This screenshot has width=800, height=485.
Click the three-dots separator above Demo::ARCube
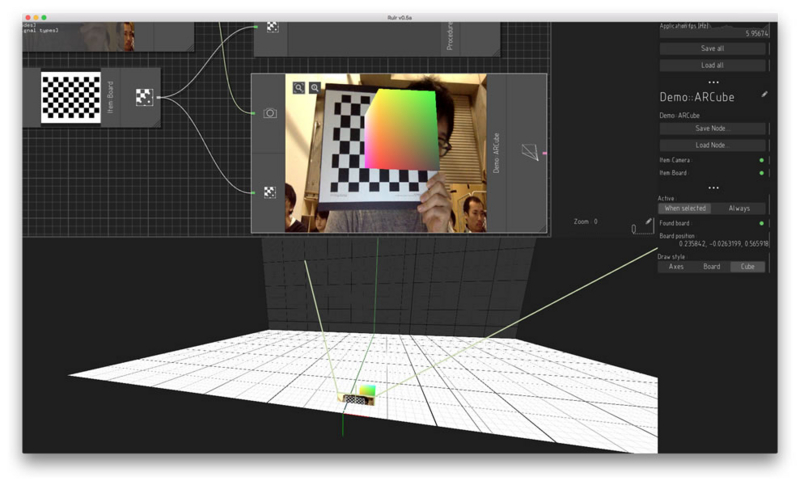click(x=713, y=82)
